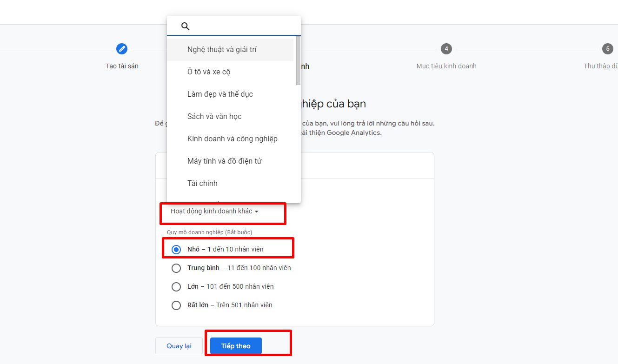Choose 'Làm đẹp và thể dục' from list
The height and width of the screenshot is (364, 618).
(x=230, y=94)
